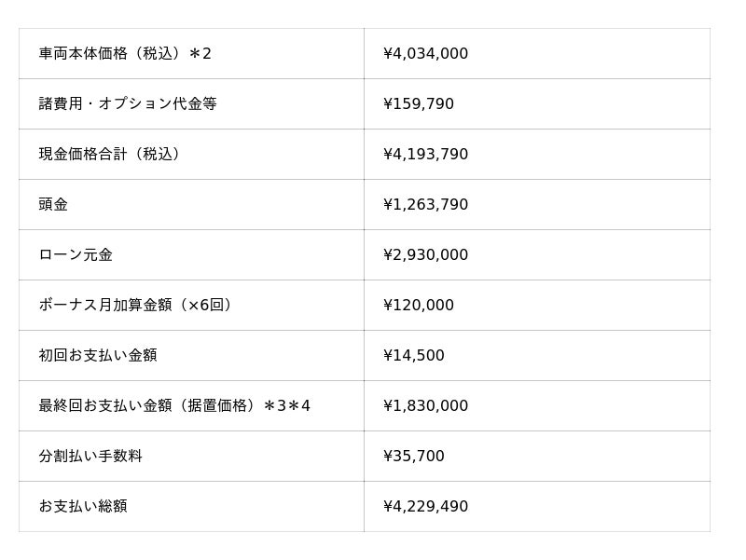Viewport: 746px width, 560px height.
Task: Click the 最終回お支払い金額（据置価格）＊3＊4 label
Action: pyautogui.click(x=174, y=406)
